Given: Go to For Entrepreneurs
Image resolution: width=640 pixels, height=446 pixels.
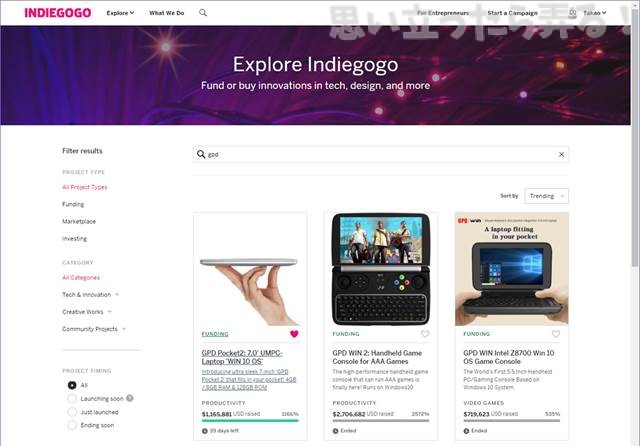Looking at the screenshot, I should (443, 13).
